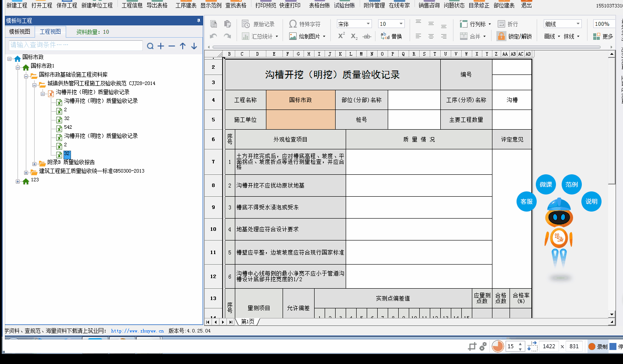The width and height of the screenshot is (623, 364).
Task: Pin the 模板与工程 panel
Action: pyautogui.click(x=198, y=21)
